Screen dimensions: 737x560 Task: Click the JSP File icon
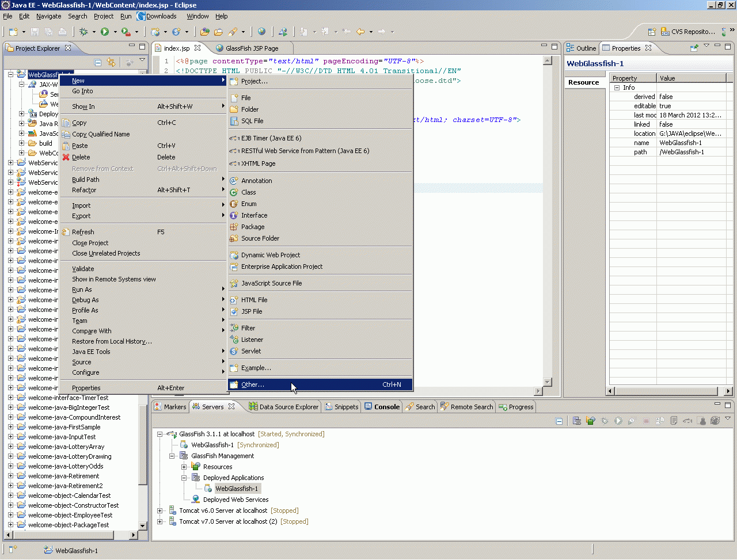point(234,311)
